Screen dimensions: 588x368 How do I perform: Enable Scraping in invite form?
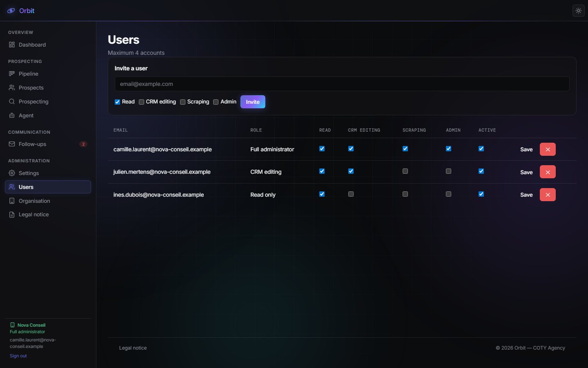pyautogui.click(x=183, y=102)
